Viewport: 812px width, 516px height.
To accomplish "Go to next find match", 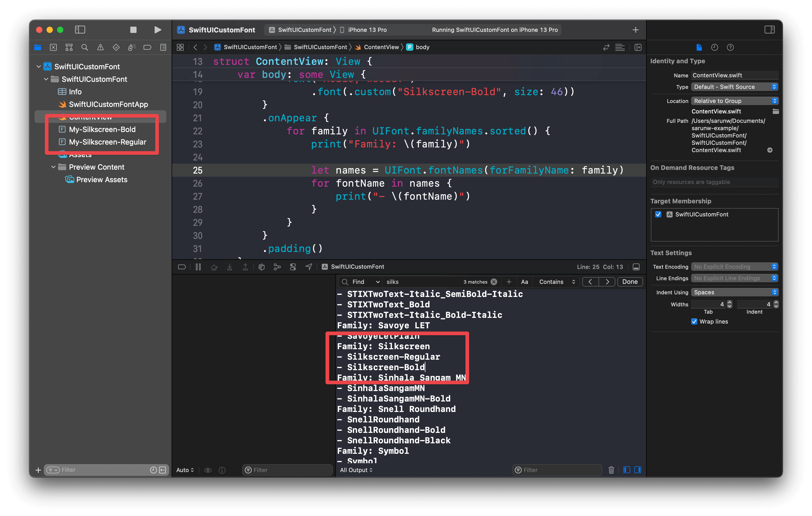I will click(607, 282).
